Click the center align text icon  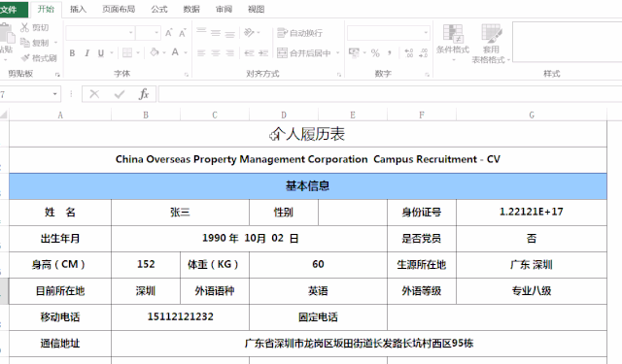[216, 52]
